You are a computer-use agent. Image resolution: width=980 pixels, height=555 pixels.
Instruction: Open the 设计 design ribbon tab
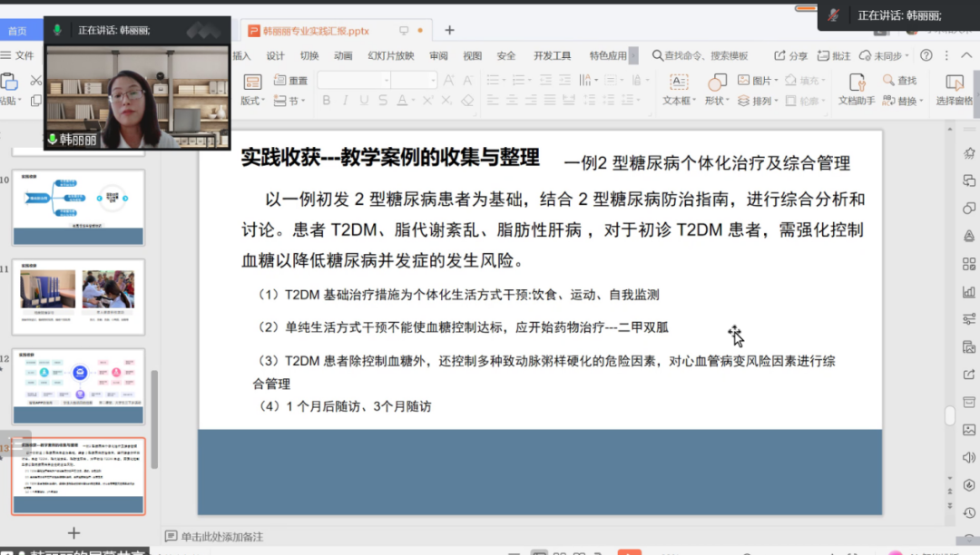276,55
